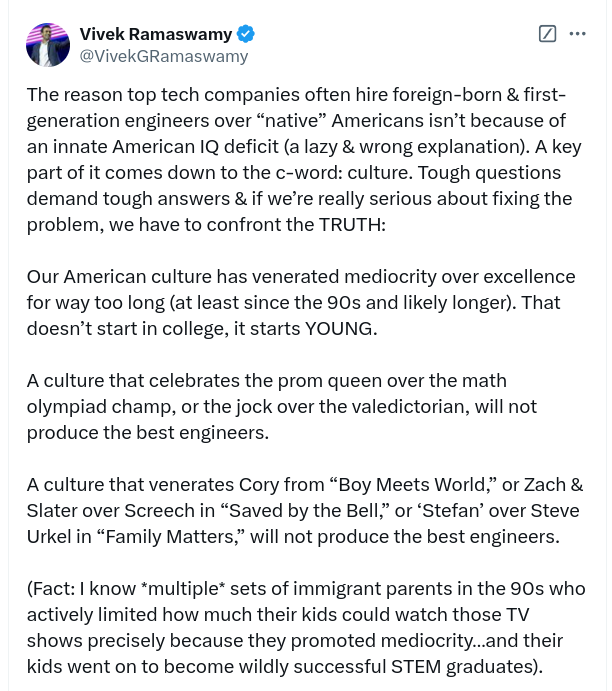Click the Grok slash-box icon
Viewport: 612px width, 691px height.
click(547, 34)
